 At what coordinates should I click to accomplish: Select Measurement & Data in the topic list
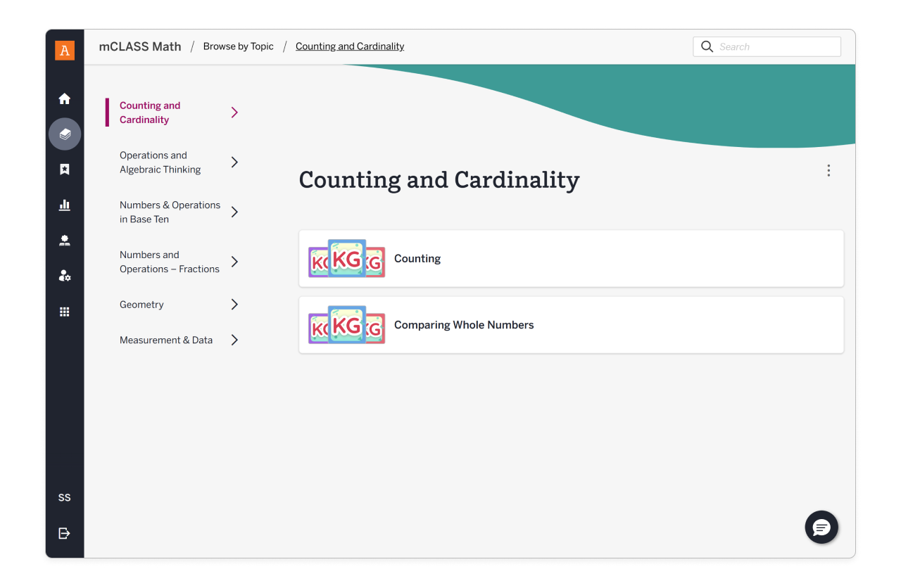(166, 340)
